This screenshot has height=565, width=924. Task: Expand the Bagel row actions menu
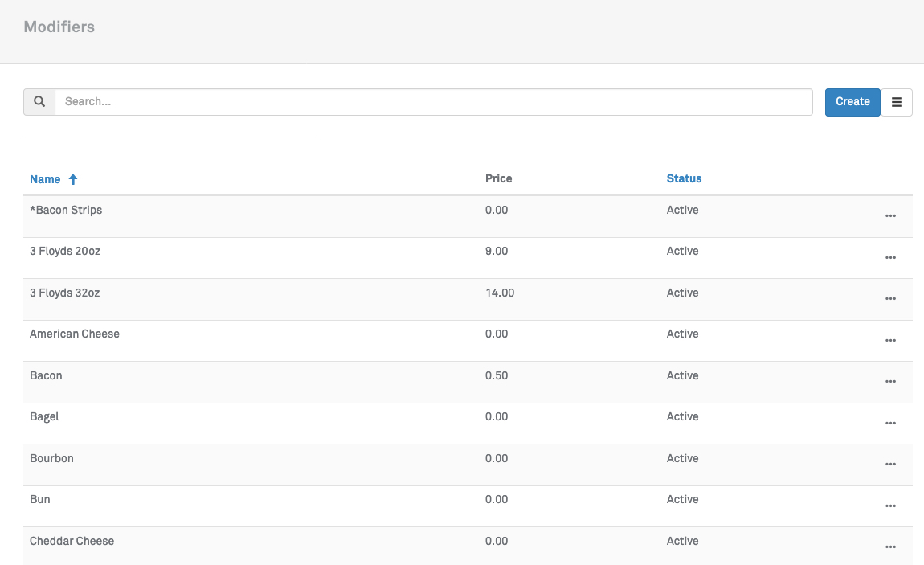[x=890, y=424]
